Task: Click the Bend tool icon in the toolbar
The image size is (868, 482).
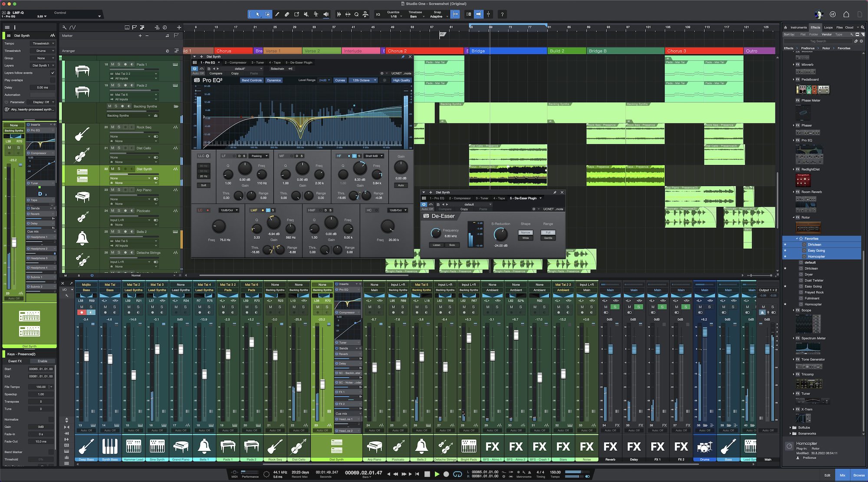Action: click(x=316, y=14)
